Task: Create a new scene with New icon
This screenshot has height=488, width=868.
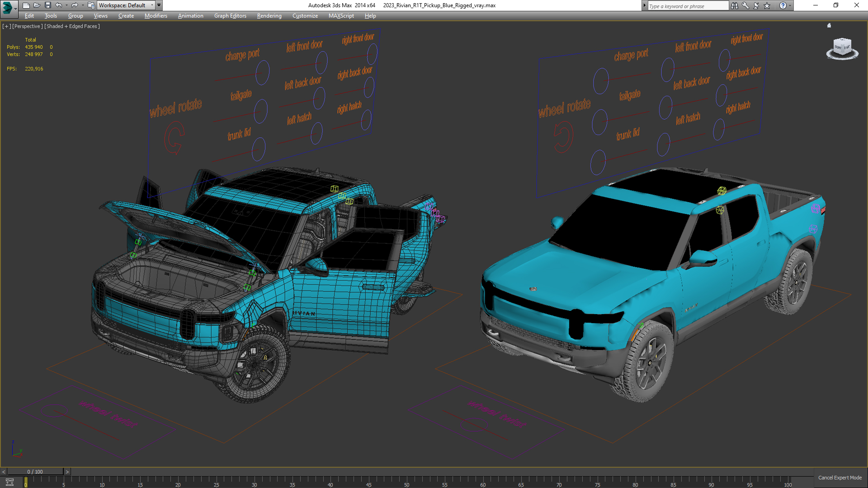Action: [26, 5]
